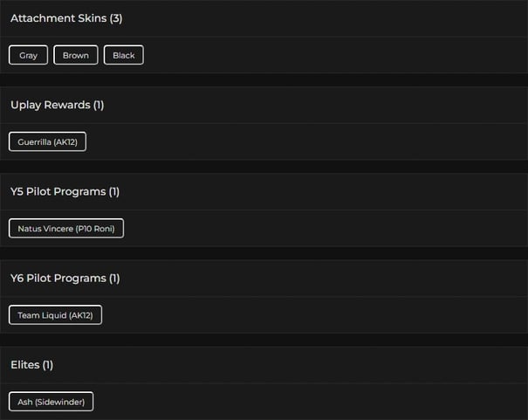Select the Brown attachment skin

(76, 55)
